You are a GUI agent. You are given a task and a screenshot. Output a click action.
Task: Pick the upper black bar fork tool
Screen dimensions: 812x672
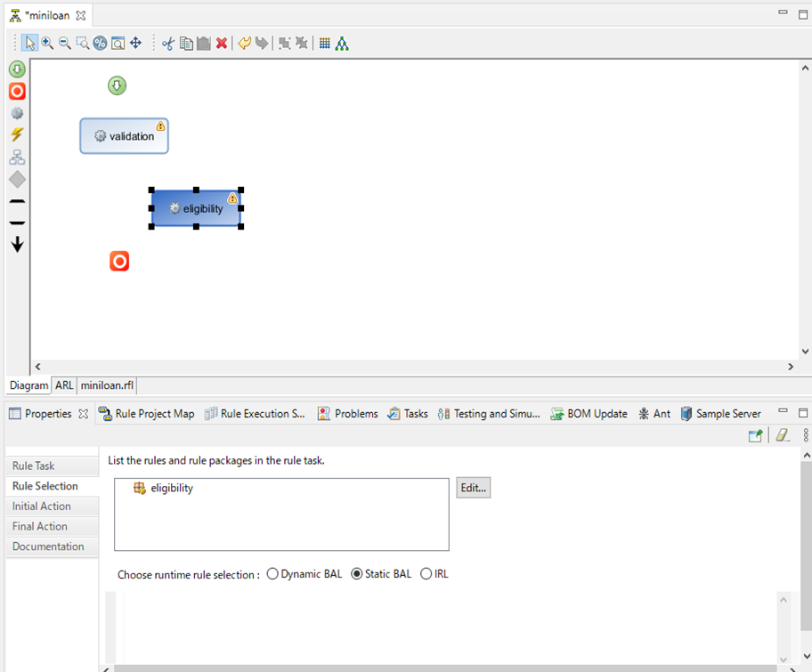pyautogui.click(x=17, y=201)
